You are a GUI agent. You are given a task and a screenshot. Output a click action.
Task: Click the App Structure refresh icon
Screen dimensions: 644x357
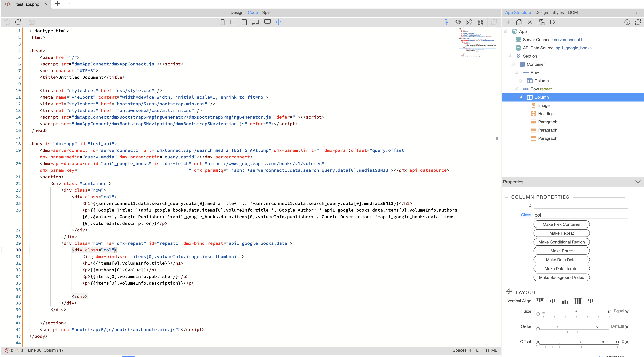point(638,22)
